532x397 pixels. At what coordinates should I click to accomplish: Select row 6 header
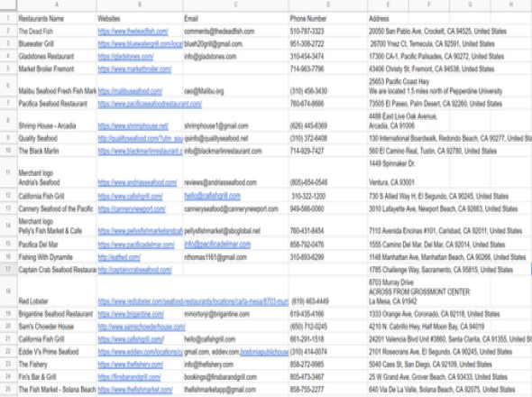(x=8, y=86)
